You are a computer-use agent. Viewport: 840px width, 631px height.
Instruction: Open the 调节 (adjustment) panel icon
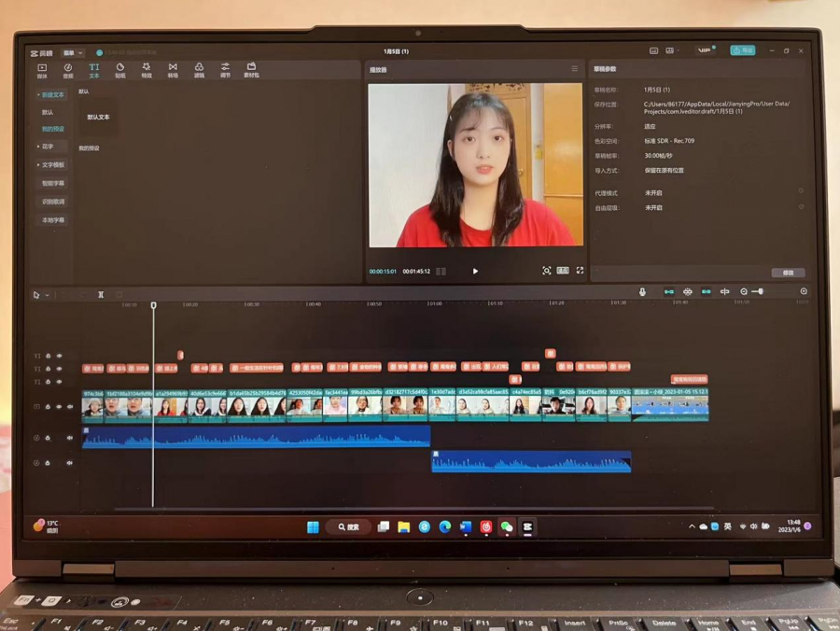point(225,69)
